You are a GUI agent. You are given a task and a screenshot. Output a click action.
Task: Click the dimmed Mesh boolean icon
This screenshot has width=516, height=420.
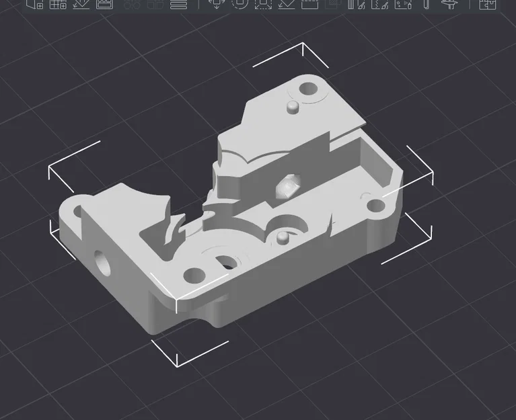pyautogui.click(x=333, y=4)
